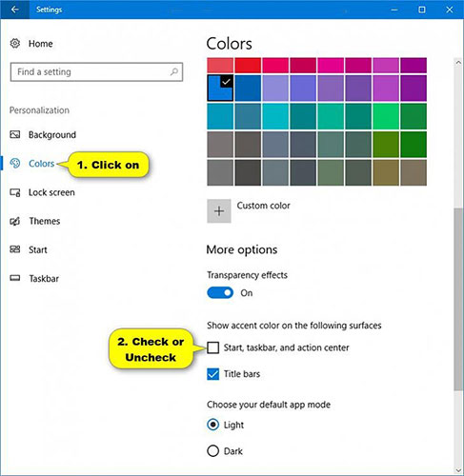Turn off the Transparency effects switch
The image size is (464, 476).
[x=220, y=293]
